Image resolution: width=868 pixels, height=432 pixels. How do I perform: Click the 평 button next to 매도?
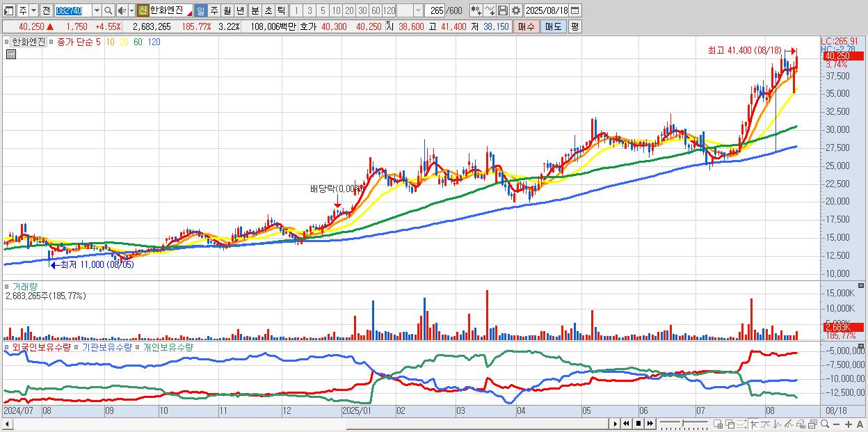pyautogui.click(x=574, y=26)
